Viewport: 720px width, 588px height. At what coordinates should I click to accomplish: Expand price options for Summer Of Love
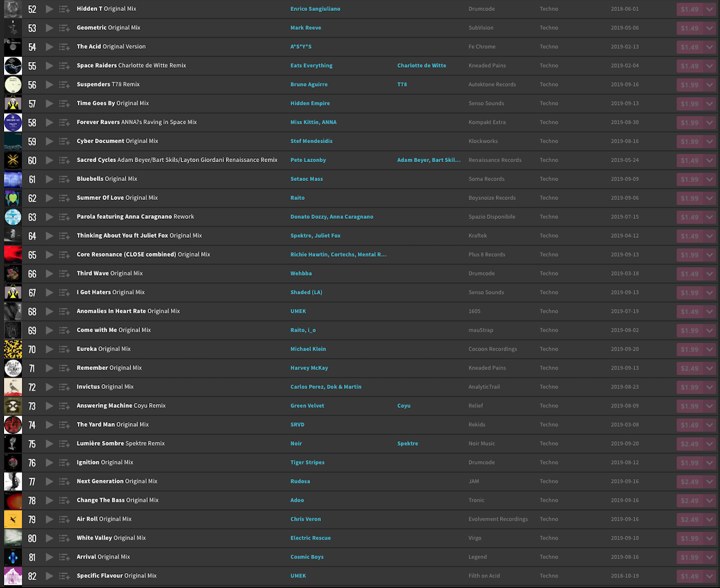pyautogui.click(x=710, y=198)
